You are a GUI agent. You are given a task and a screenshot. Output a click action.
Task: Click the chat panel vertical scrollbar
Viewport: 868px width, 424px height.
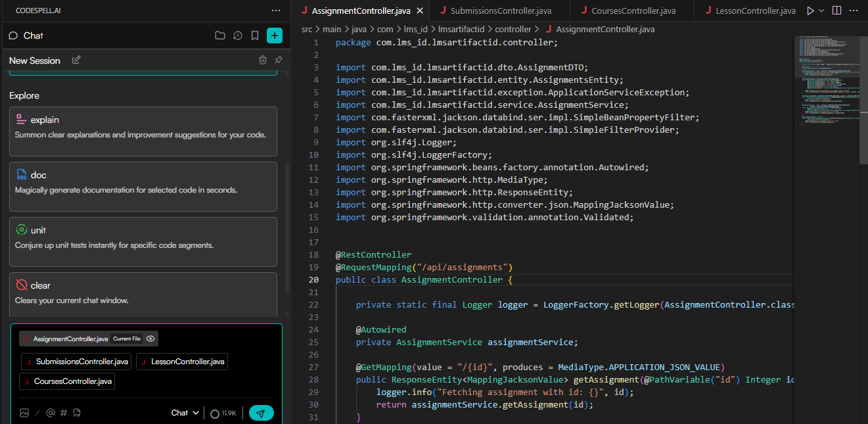286,227
